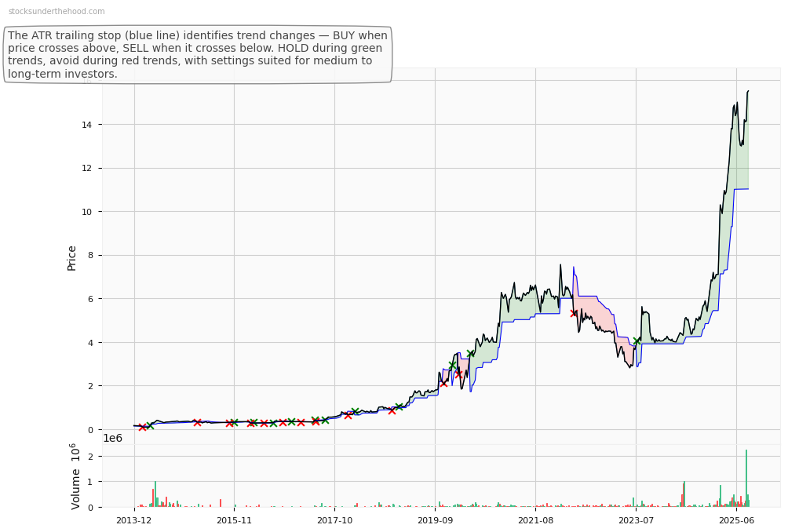The width and height of the screenshot is (788, 532).
Task: Click the 12 tick on Price axis
Action: click(86, 168)
